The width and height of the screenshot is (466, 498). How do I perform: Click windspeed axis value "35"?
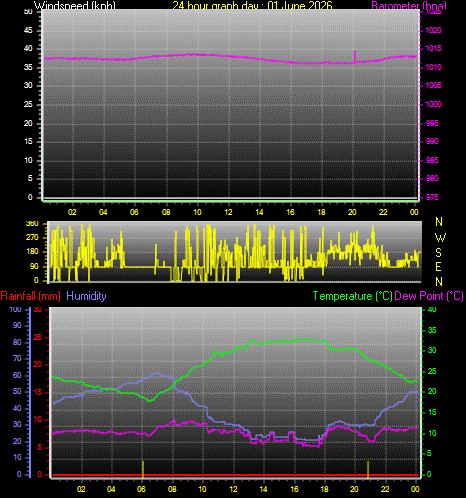pos(28,67)
